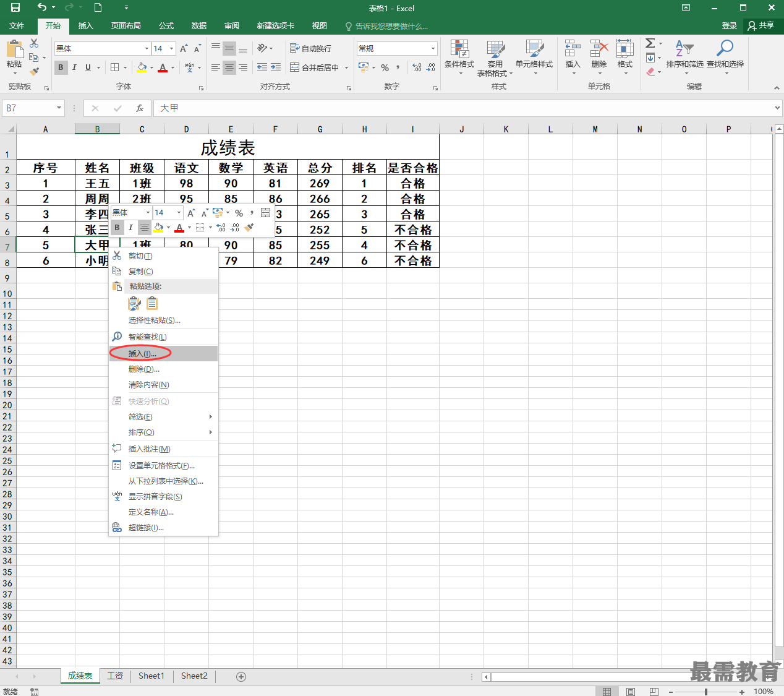The image size is (784, 696).
Task: Click the Sort and Filter icon
Action: pyautogui.click(x=684, y=49)
